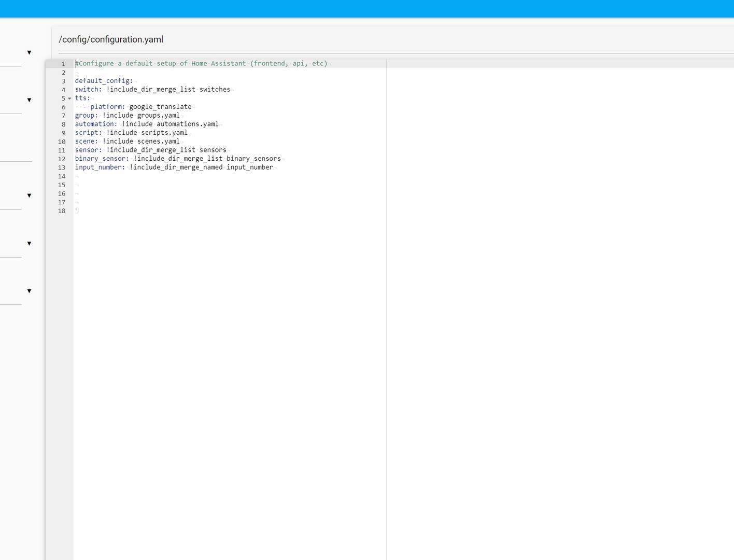734x560 pixels.
Task: Click the 'input_number: !include_dir_merge_named' line
Action: point(174,167)
